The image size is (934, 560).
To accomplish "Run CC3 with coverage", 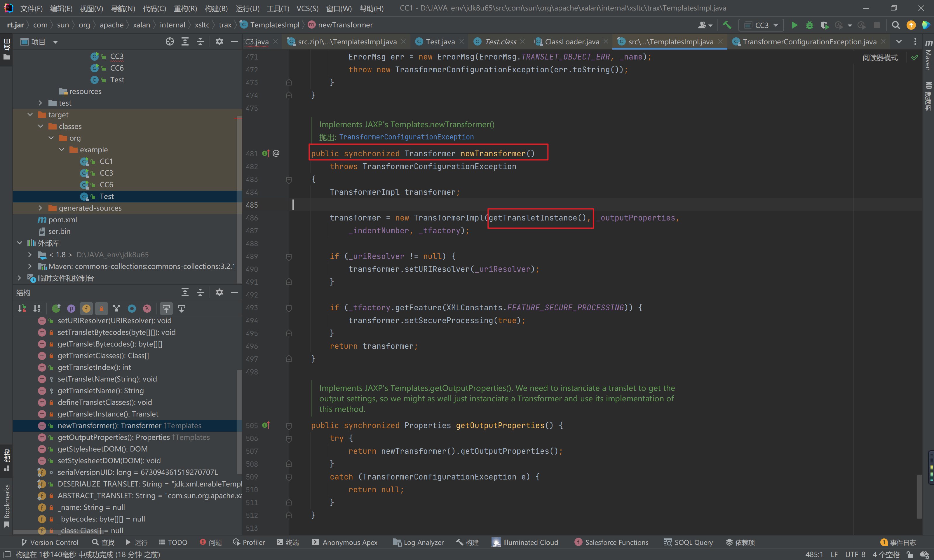I will 825,25.
